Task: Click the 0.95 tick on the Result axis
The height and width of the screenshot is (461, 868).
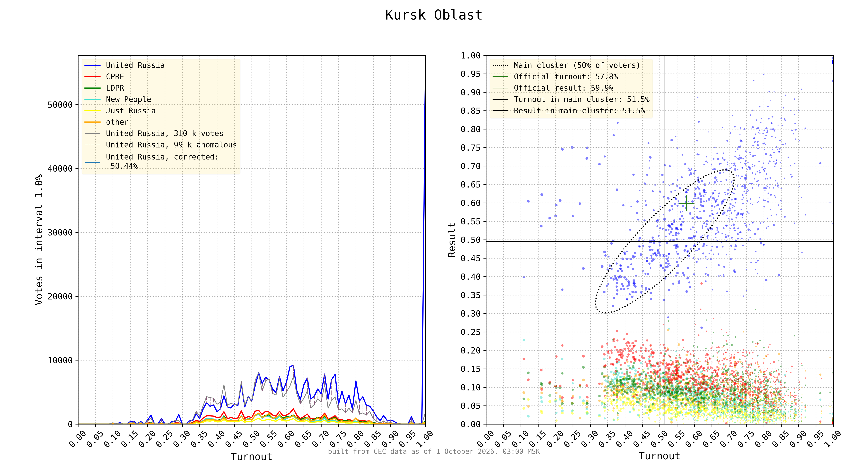Action: coord(470,74)
